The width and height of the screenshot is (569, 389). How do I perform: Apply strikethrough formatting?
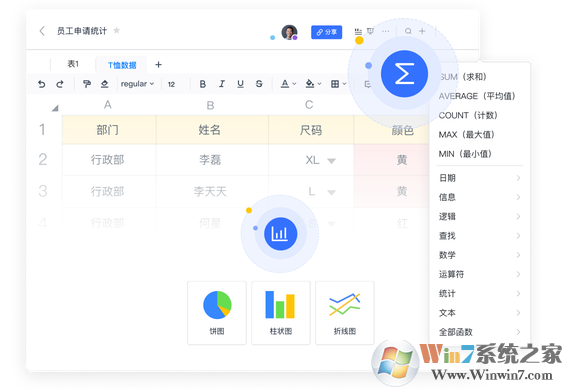[x=259, y=84]
